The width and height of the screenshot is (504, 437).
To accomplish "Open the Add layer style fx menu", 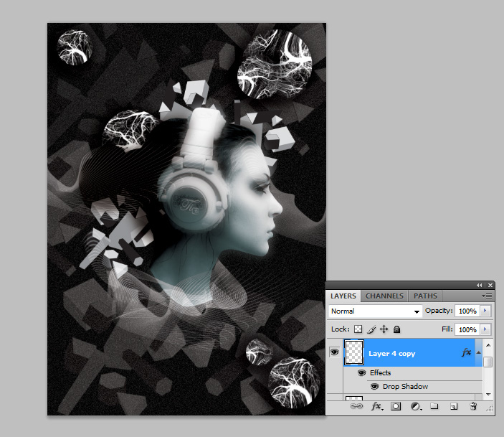I will tap(376, 407).
